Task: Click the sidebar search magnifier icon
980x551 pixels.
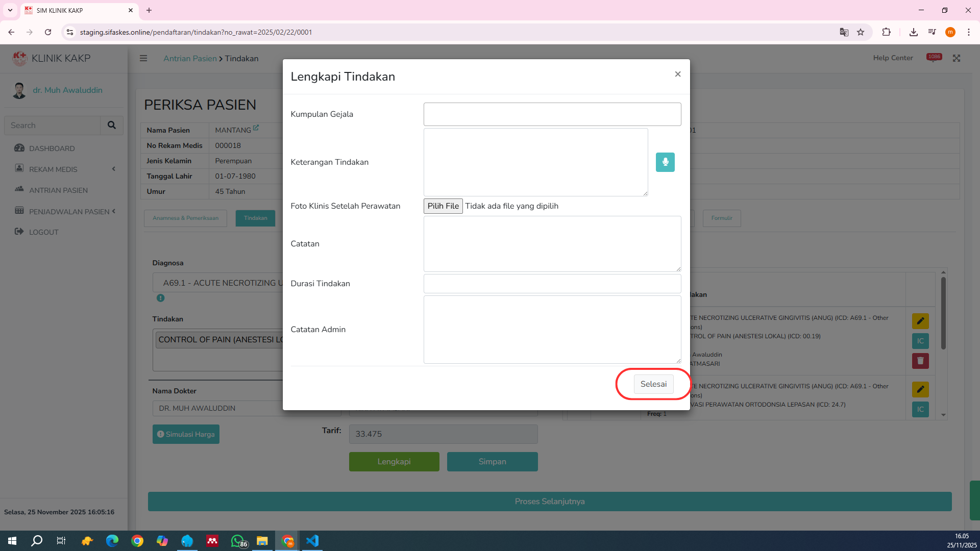Action: pyautogui.click(x=112, y=126)
